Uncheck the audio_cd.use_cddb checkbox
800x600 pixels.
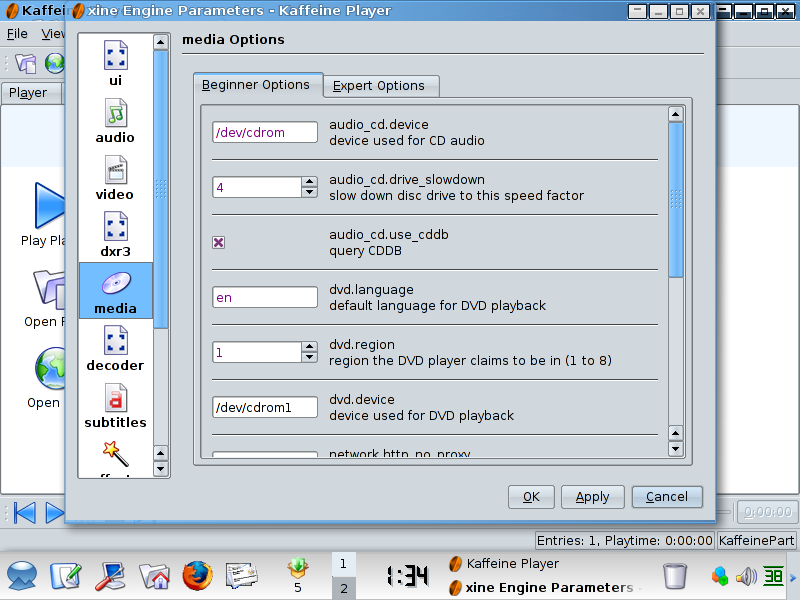[x=219, y=242]
